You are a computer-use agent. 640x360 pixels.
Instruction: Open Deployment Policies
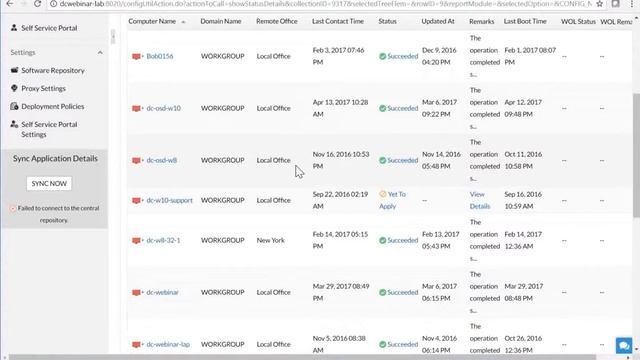point(53,107)
